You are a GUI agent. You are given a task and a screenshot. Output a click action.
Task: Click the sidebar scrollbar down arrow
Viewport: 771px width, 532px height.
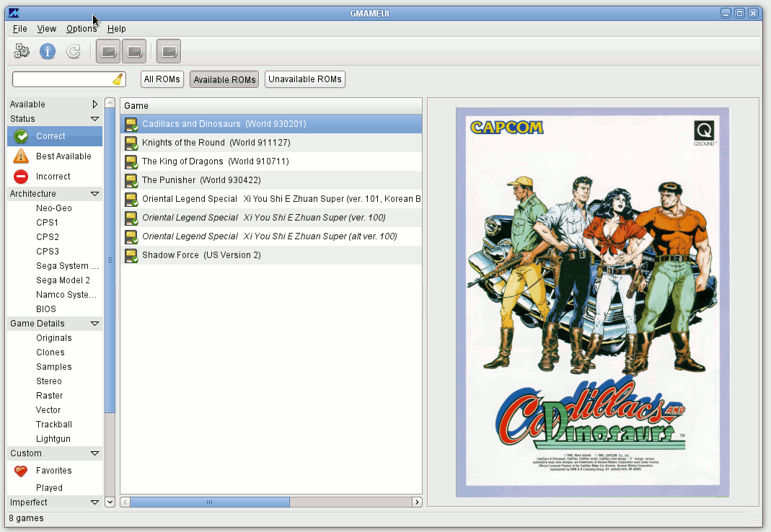tap(110, 502)
